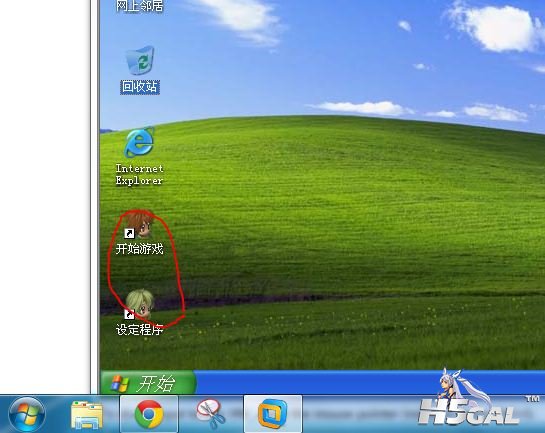Image resolution: width=545 pixels, height=433 pixels.
Task: Open the Windows 7 Start orb
Action: click(x=27, y=414)
